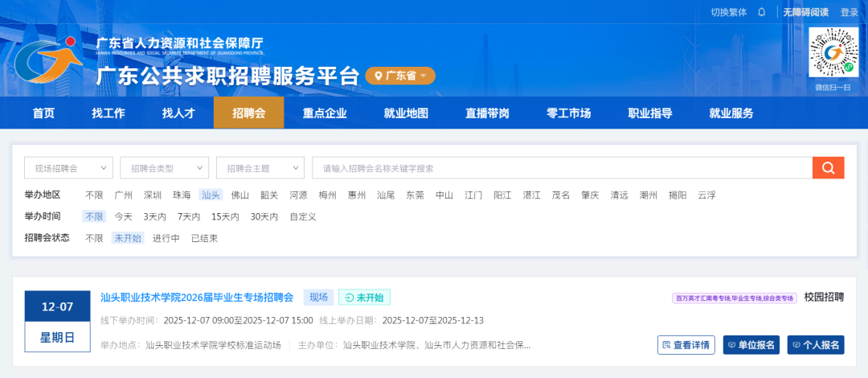This screenshot has height=378, width=868.
Task: Expand the 现场招聘会 dropdown
Action: point(68,168)
